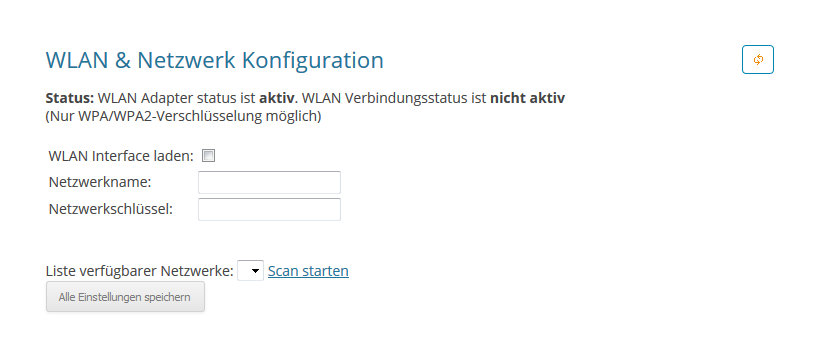Enable the WLAN Interface laden checkbox
Viewport: 818px width, 360px height.
(x=209, y=155)
